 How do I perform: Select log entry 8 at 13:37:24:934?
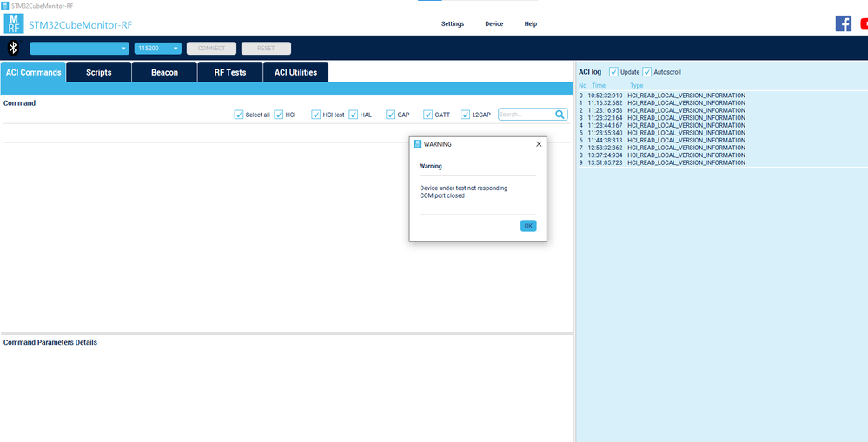[x=662, y=155]
